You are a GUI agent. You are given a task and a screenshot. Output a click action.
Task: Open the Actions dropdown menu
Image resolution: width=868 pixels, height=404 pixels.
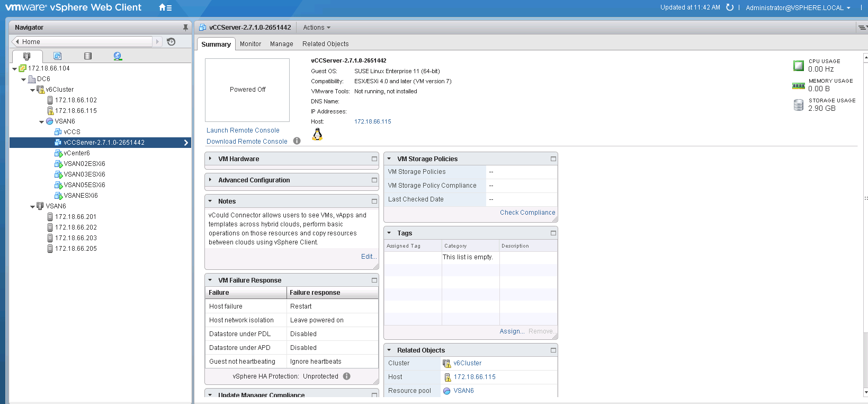[x=317, y=28]
